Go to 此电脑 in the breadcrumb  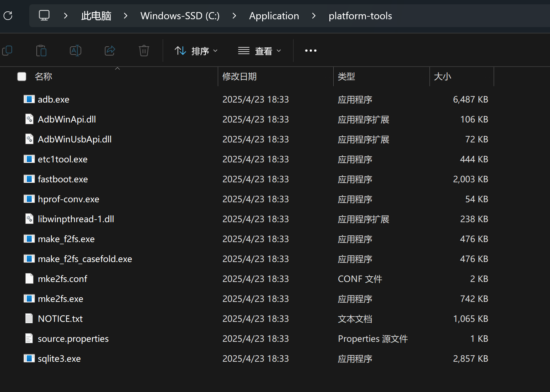tap(96, 16)
